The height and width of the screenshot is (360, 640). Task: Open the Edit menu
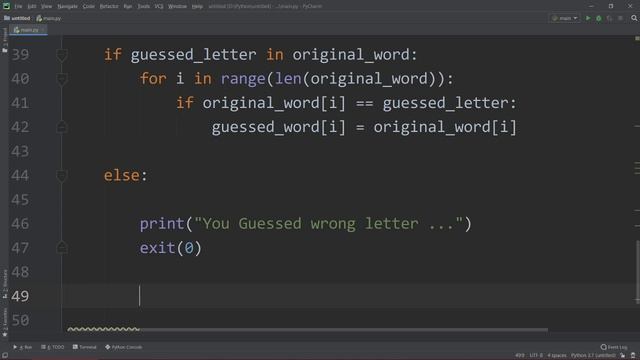pyautogui.click(x=32, y=6)
